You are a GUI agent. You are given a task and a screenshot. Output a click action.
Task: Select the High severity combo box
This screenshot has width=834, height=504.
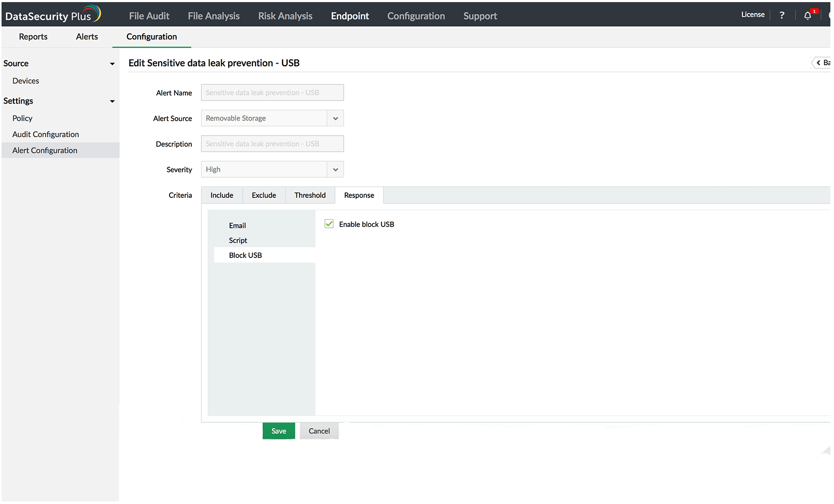point(272,169)
